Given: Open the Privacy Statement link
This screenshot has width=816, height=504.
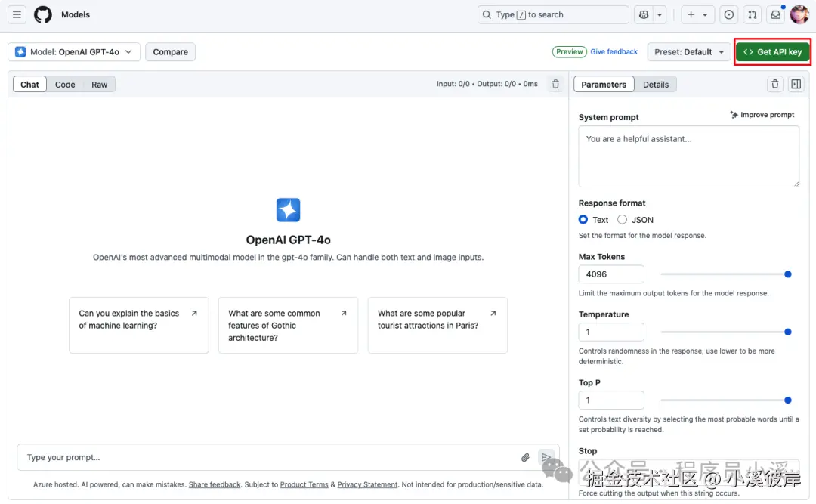Looking at the screenshot, I should coord(367,485).
